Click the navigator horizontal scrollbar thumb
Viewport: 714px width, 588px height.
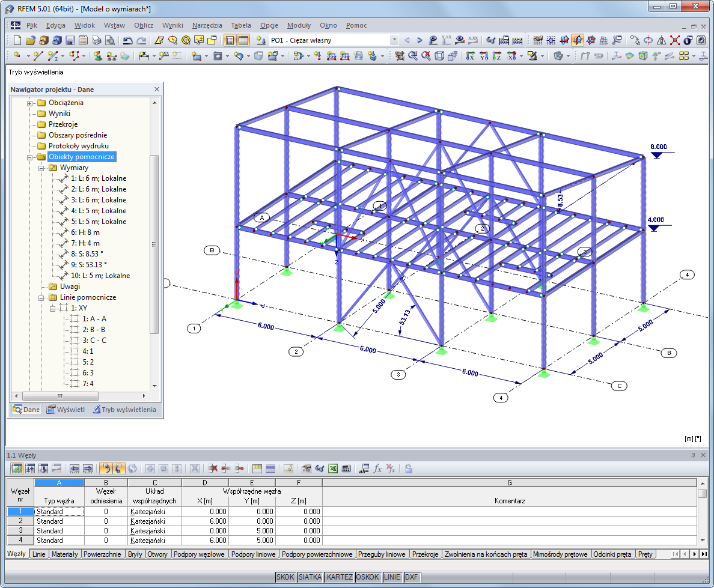pyautogui.click(x=60, y=396)
